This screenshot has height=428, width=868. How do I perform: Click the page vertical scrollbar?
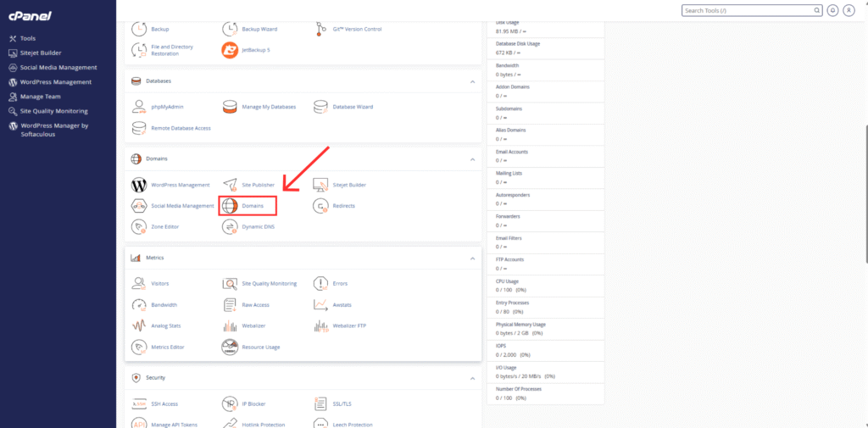865,194
